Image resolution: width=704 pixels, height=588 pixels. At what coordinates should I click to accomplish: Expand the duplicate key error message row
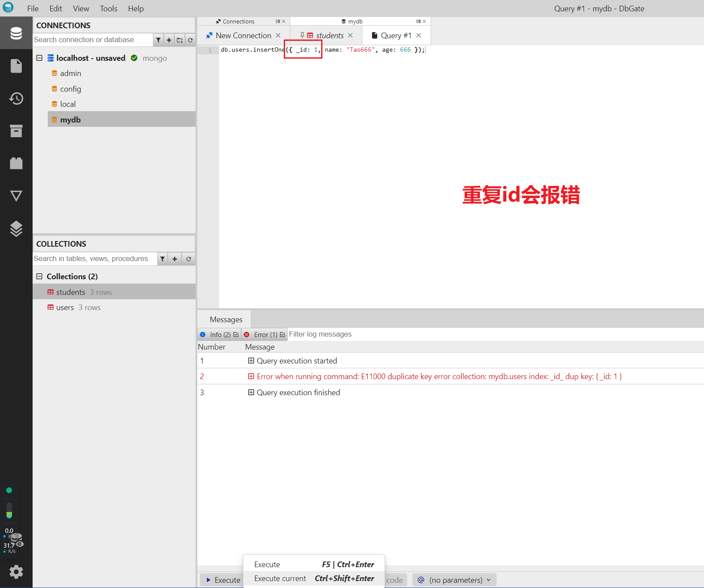point(251,377)
